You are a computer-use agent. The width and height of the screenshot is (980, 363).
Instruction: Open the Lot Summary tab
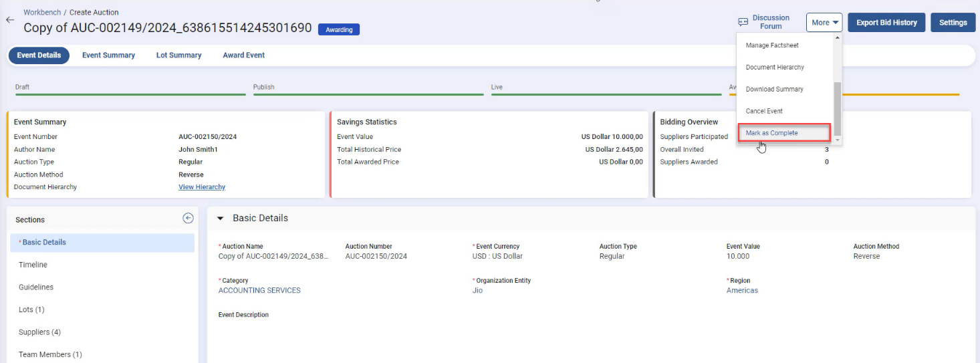(x=178, y=55)
